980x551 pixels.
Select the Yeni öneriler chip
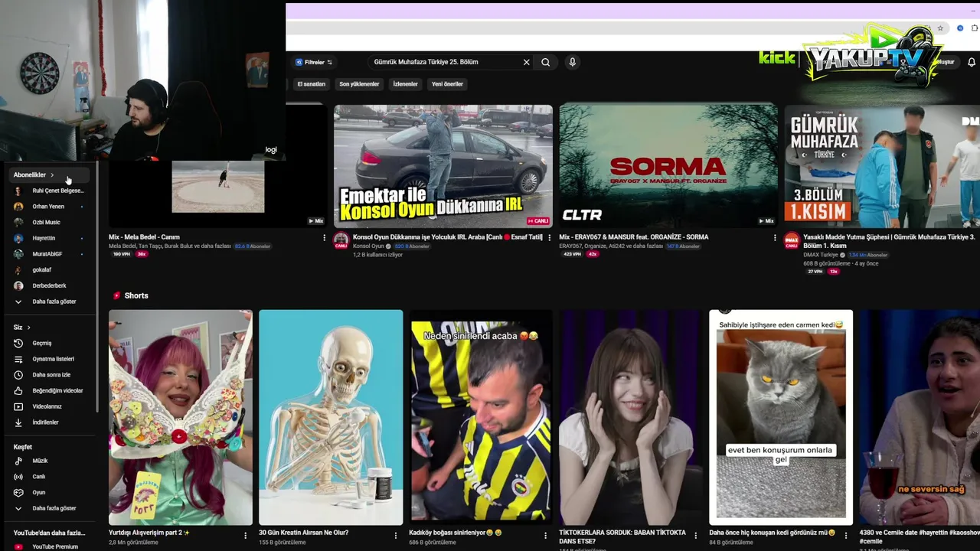(x=447, y=84)
